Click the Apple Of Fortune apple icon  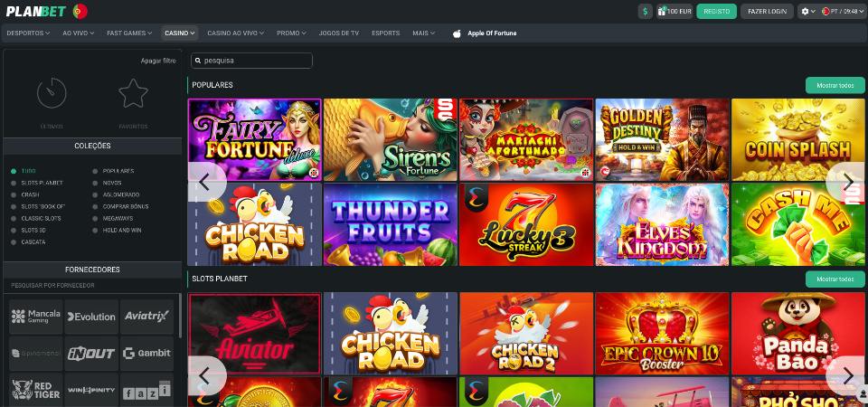[x=457, y=33]
